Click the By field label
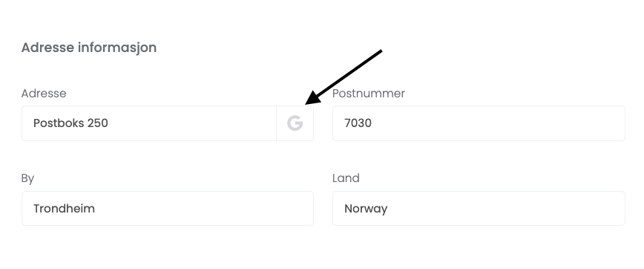The height and width of the screenshot is (269, 644). click(27, 178)
